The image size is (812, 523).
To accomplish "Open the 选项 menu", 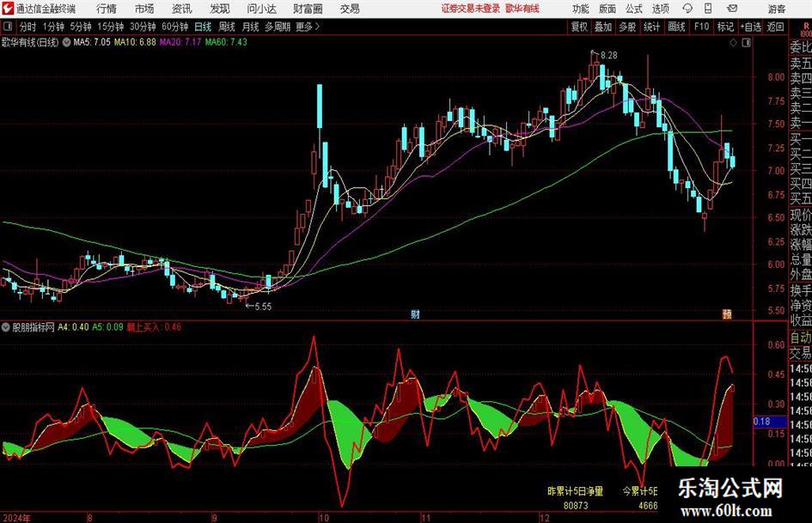I will click(660, 9).
